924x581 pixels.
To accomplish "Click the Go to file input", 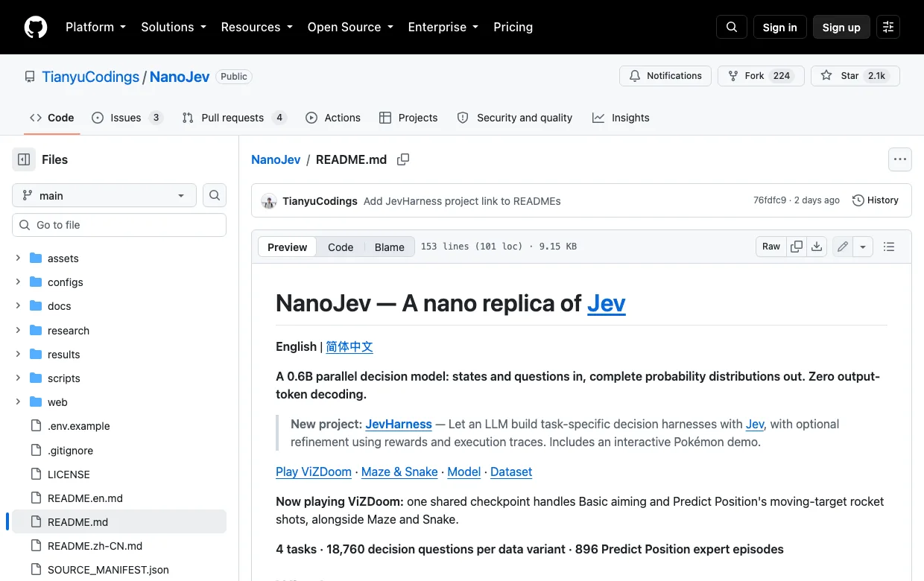I will [119, 225].
